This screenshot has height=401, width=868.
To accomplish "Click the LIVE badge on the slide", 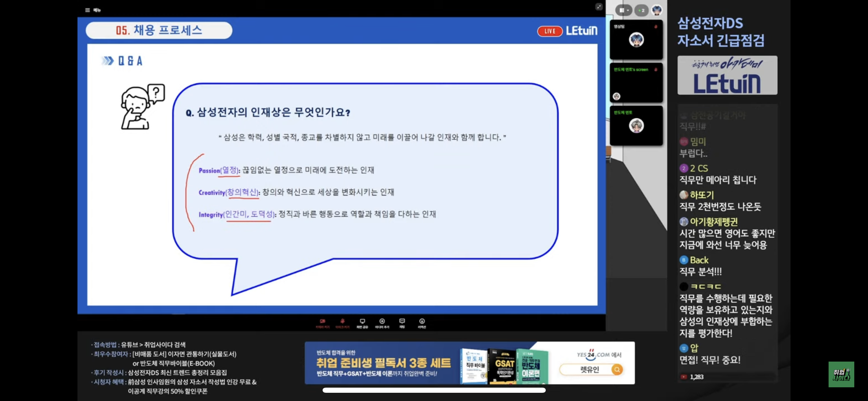I will click(550, 31).
